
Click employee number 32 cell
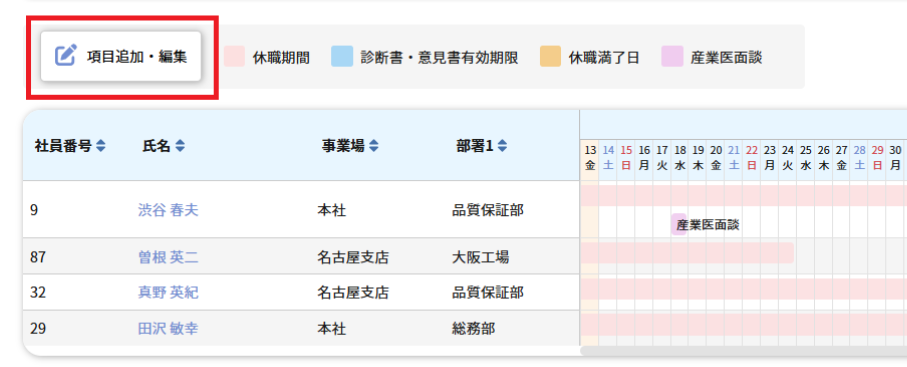(x=38, y=293)
